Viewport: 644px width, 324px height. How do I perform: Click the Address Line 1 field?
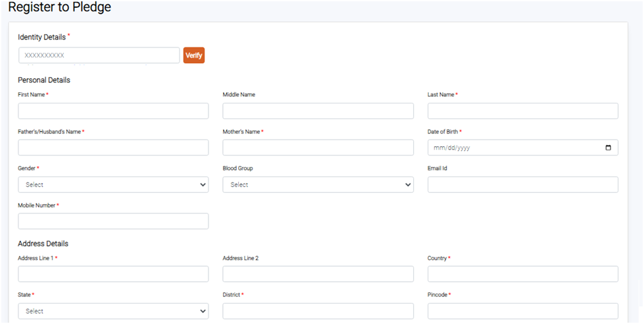pyautogui.click(x=113, y=274)
